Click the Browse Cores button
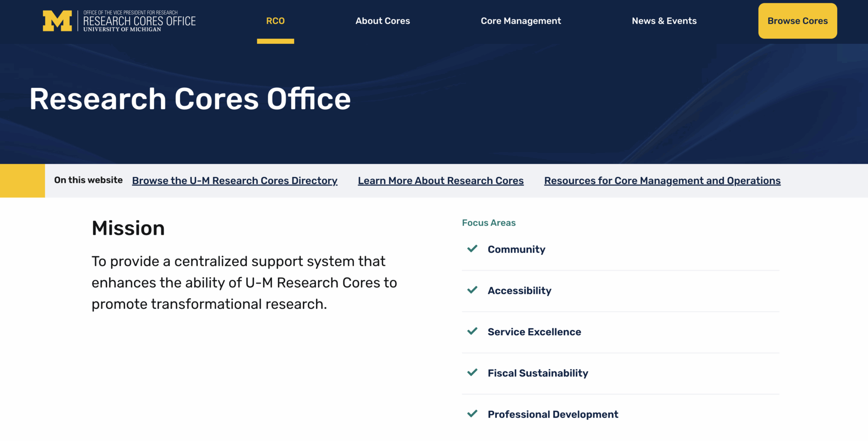 [x=798, y=21]
